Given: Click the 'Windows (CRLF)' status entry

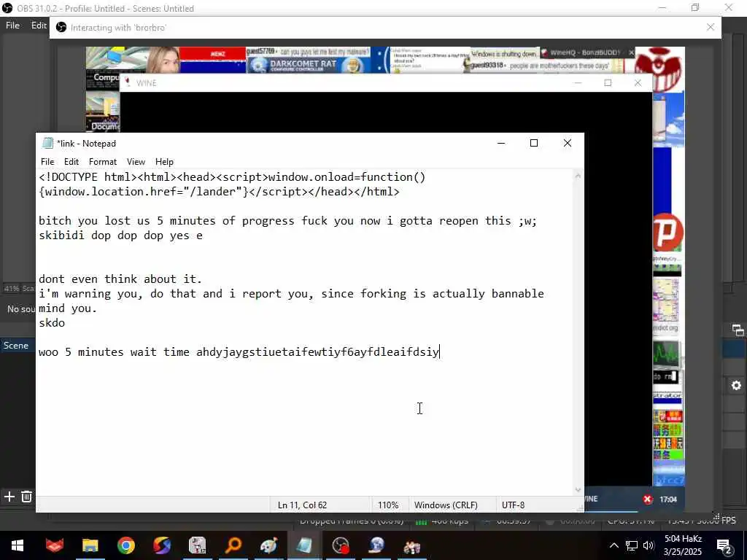Looking at the screenshot, I should [x=446, y=505].
